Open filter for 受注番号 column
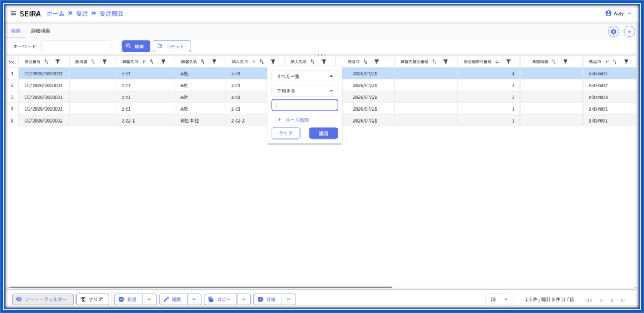644x313 pixels. click(58, 62)
